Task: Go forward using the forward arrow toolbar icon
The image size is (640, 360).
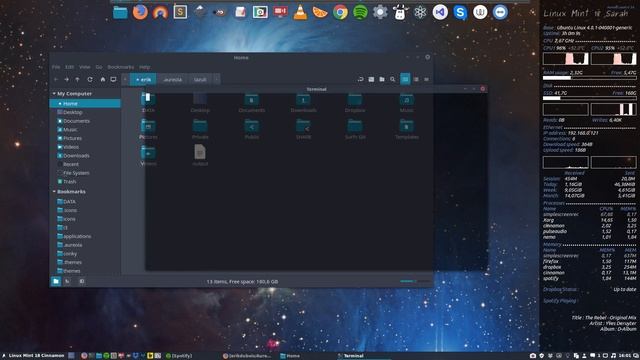Action: tap(67, 80)
